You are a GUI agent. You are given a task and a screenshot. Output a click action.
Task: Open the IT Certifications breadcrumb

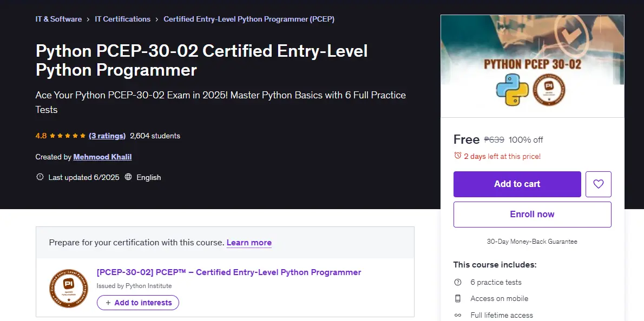coord(122,19)
